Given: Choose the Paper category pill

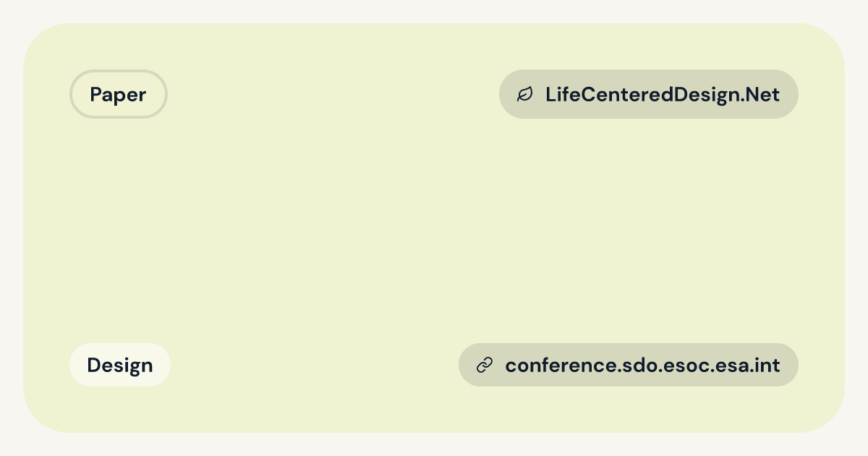Looking at the screenshot, I should pyautogui.click(x=119, y=94).
